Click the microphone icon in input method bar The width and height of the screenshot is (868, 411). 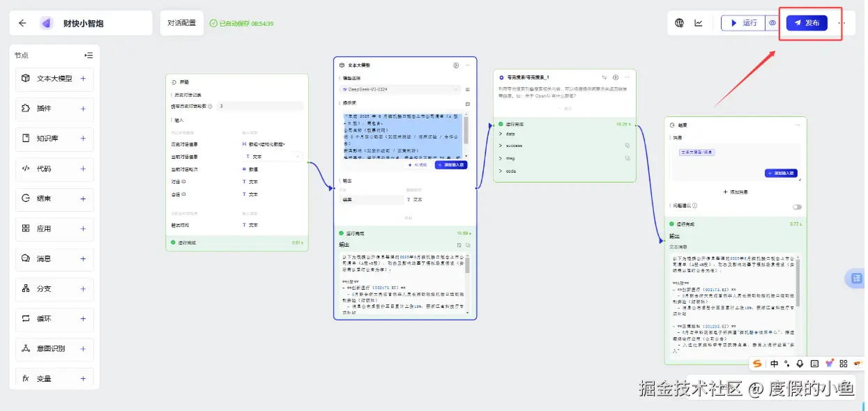[x=800, y=364]
